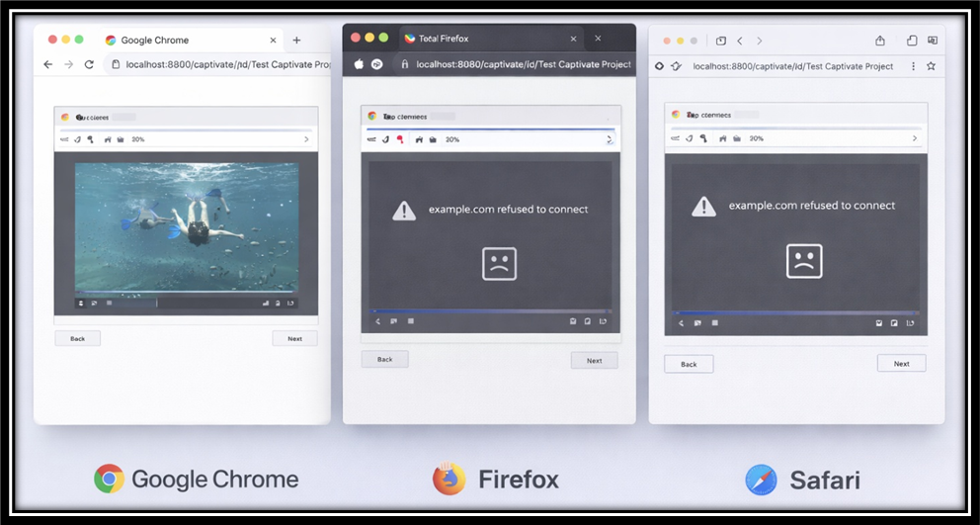Expand the chevron in Safari's embedded toolbar
Screen dimensions: 980x525
[x=915, y=139]
